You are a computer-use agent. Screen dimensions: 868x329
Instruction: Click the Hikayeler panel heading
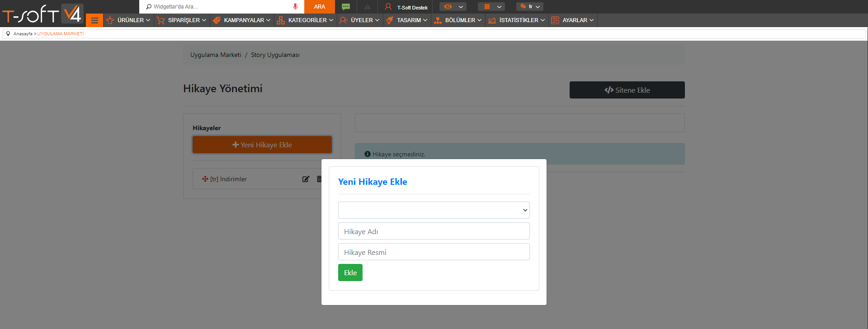click(207, 128)
